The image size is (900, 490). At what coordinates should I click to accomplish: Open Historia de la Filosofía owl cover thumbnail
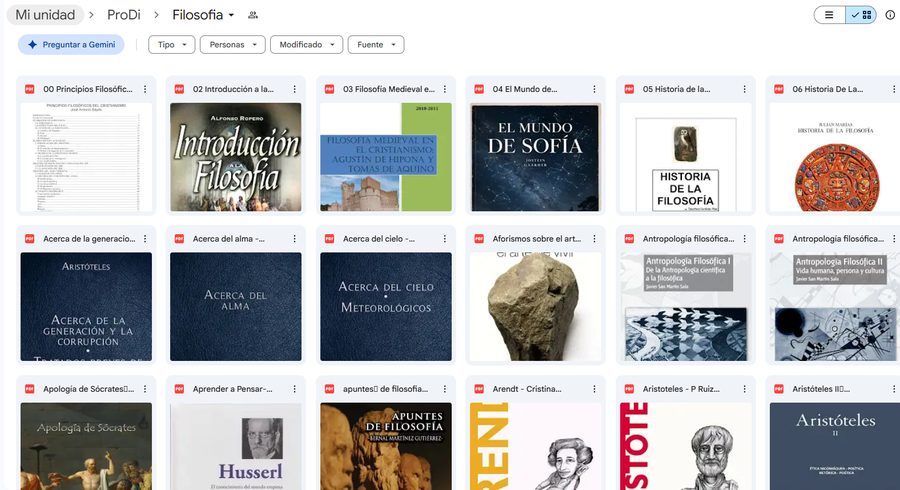coord(685,157)
